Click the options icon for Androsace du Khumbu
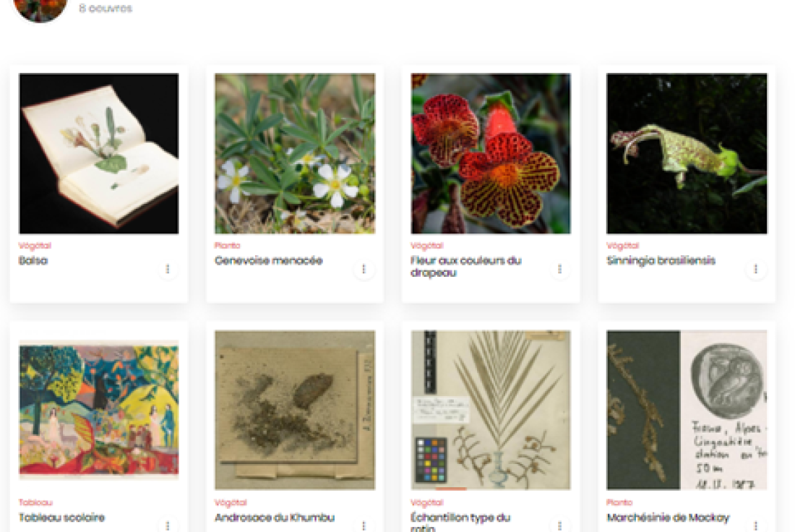795x532 pixels. pyautogui.click(x=364, y=525)
